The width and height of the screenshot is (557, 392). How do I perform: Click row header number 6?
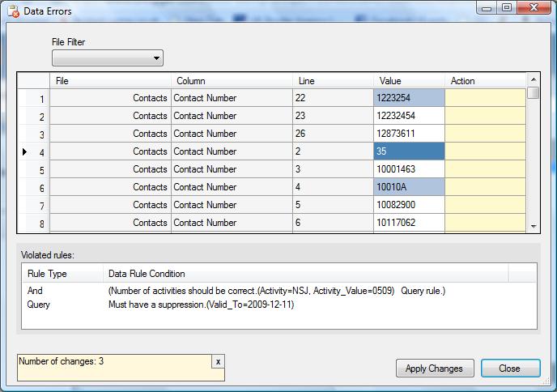tap(34, 187)
